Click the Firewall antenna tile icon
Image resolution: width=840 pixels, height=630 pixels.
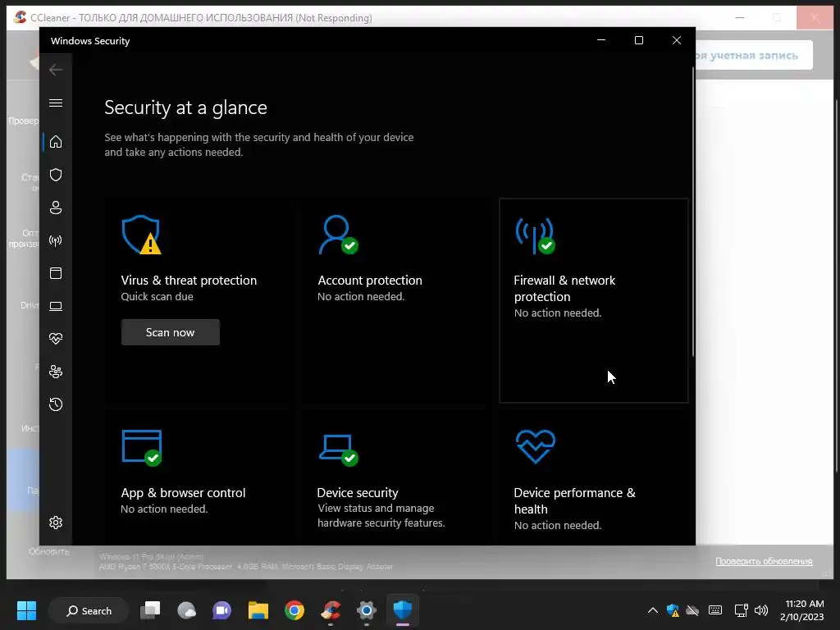click(x=535, y=235)
